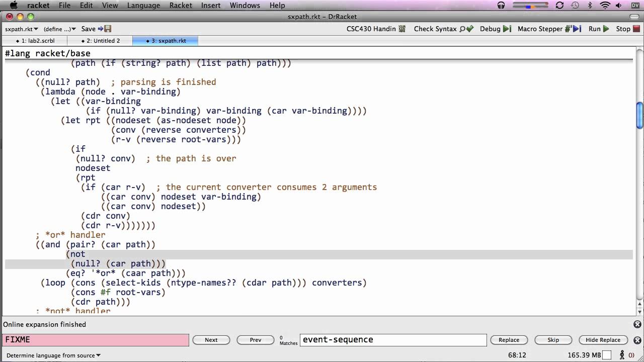
Task: Open the View menu
Action: click(x=110, y=5)
